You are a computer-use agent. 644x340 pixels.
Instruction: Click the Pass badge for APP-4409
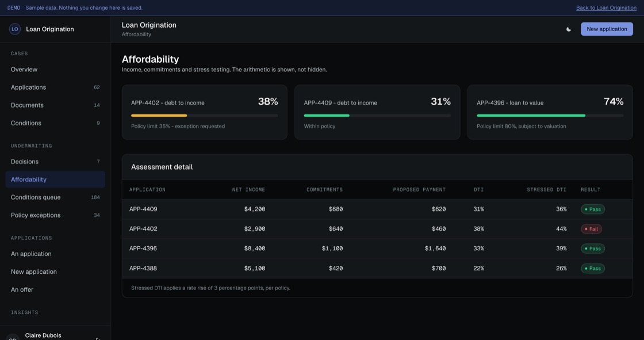(592, 209)
